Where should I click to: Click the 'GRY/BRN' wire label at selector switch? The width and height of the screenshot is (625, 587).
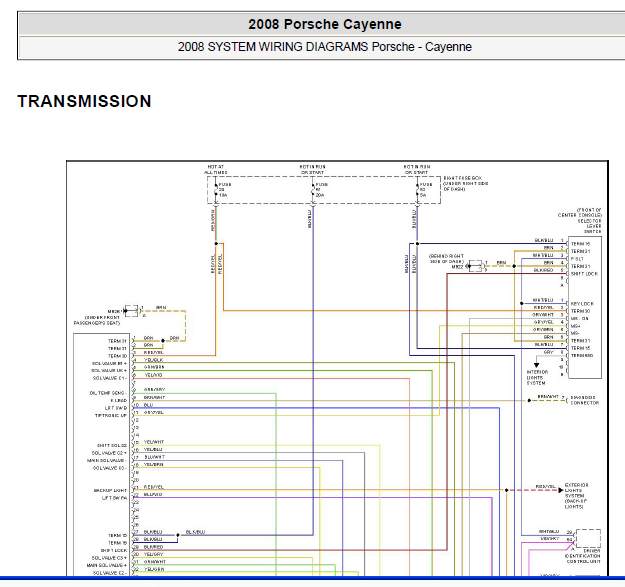pyautogui.click(x=543, y=330)
